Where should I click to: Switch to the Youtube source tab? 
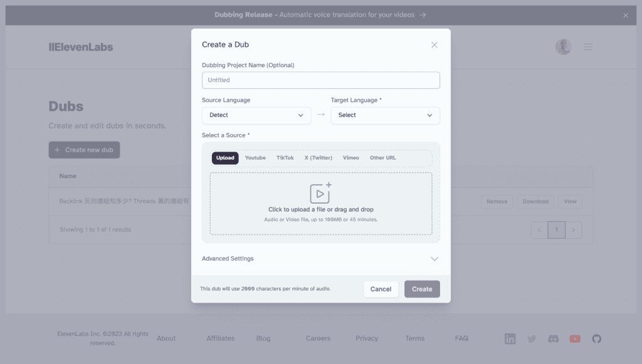256,158
